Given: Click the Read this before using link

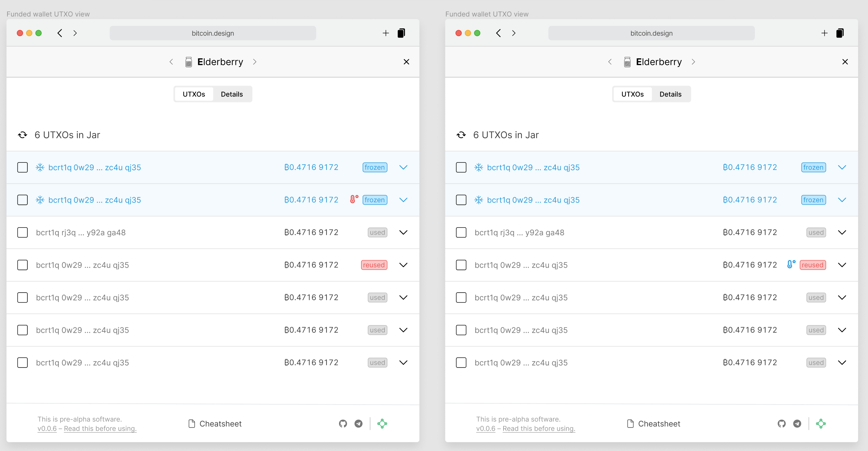Looking at the screenshot, I should point(100,428).
